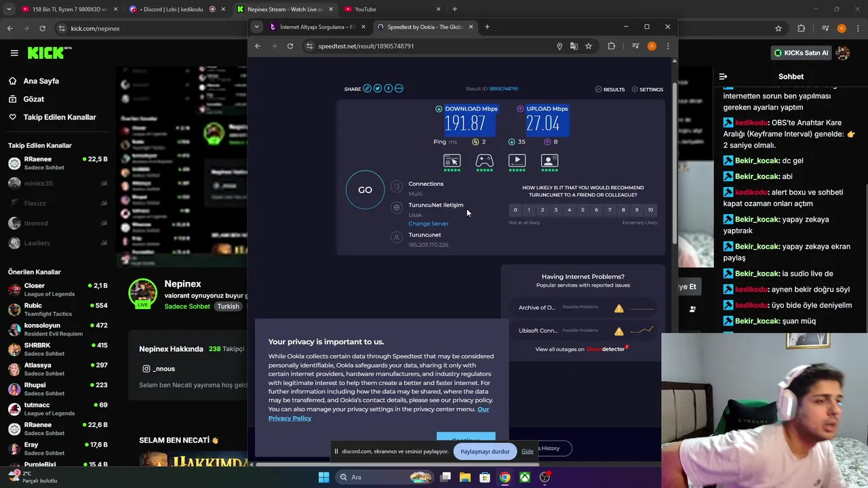868x488 pixels.
Task: Select recommendation score 1
Action: pos(529,210)
